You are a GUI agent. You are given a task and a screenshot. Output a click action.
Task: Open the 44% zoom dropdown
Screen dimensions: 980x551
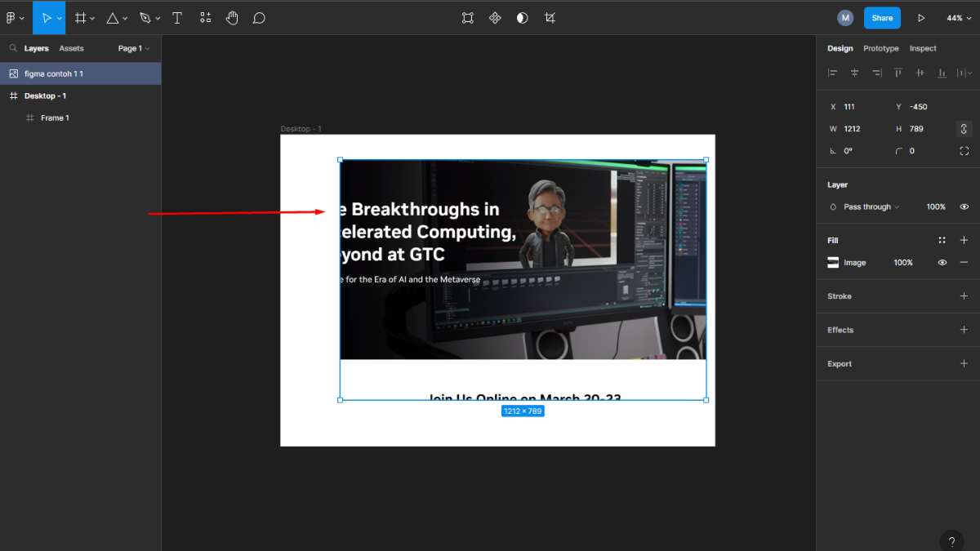(x=958, y=18)
